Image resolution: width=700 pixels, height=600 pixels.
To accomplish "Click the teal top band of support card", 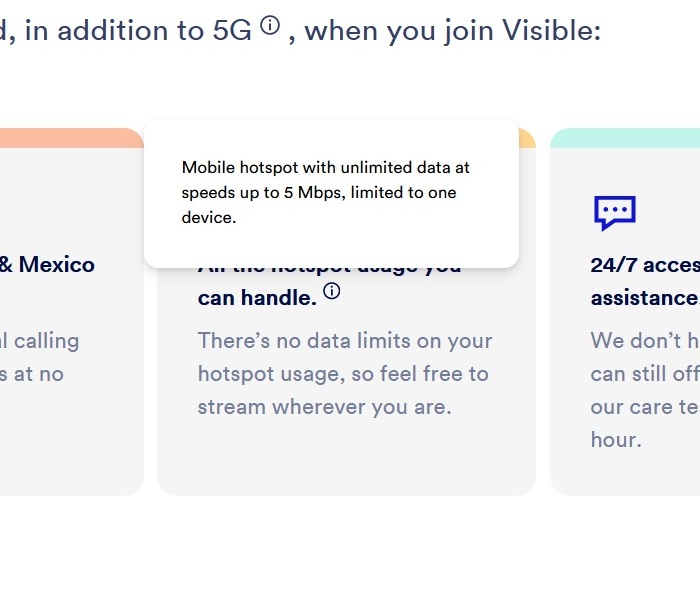I will (x=625, y=138).
